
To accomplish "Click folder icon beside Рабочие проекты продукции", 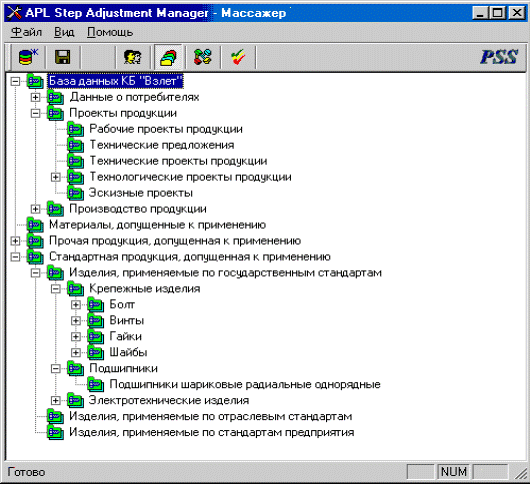I will pyautogui.click(x=75, y=129).
